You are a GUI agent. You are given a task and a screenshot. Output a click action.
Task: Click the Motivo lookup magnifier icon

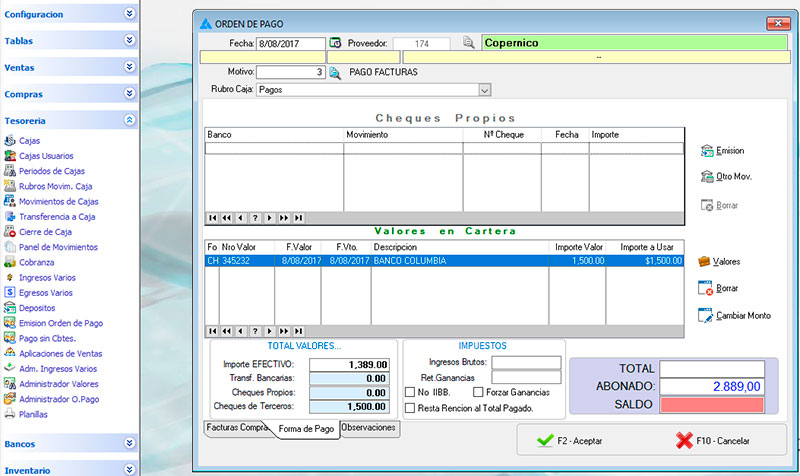(335, 73)
